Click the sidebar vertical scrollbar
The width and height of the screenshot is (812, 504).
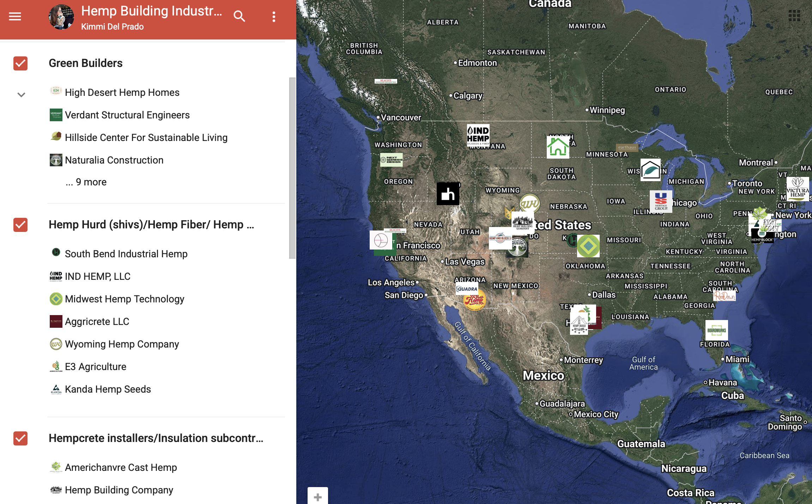click(x=292, y=168)
